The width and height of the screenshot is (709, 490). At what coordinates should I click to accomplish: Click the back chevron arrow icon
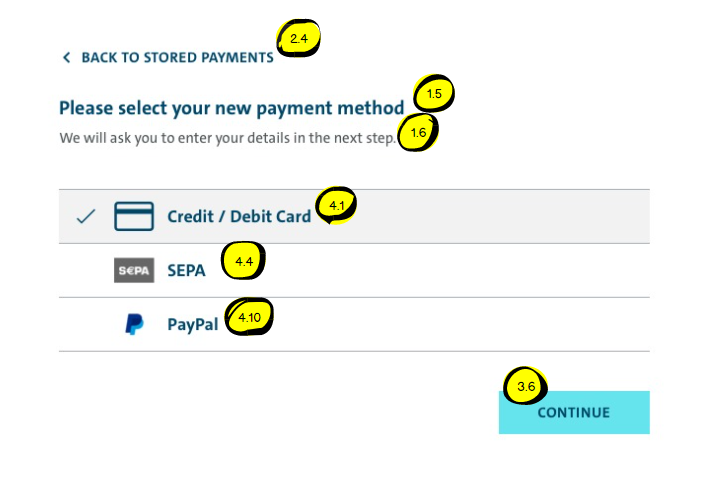pyautogui.click(x=66, y=58)
